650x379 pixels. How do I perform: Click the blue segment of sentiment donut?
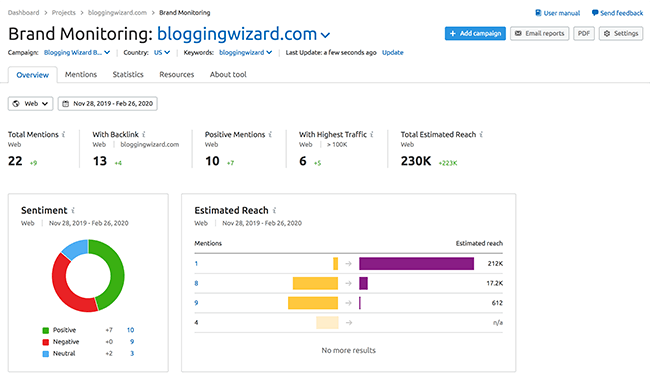(x=77, y=249)
